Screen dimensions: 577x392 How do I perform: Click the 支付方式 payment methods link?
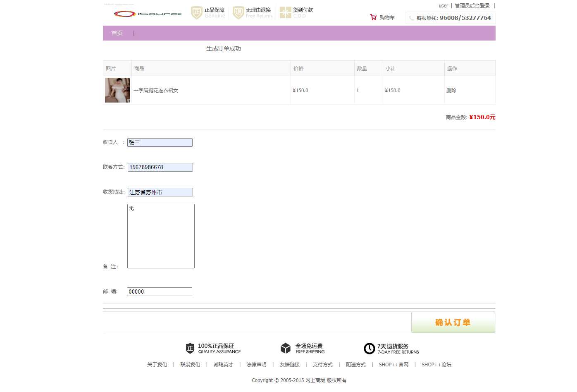point(323,365)
